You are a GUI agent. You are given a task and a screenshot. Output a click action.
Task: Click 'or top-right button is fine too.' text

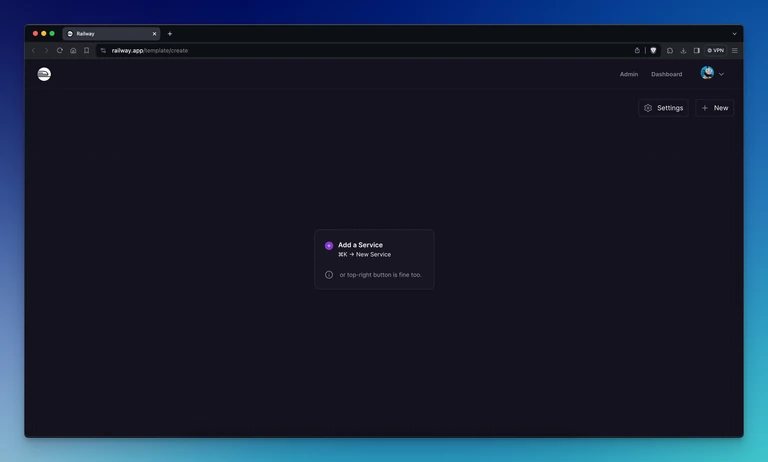[381, 275]
